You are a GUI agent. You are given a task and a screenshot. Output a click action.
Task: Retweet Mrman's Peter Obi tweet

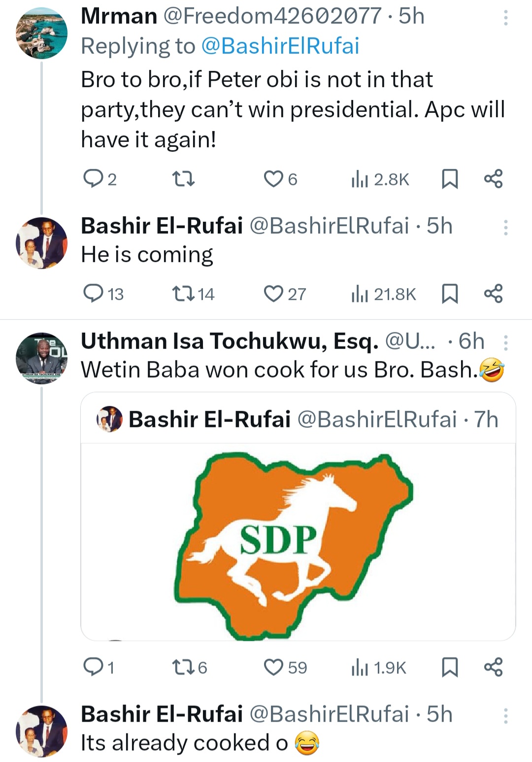[x=184, y=178]
